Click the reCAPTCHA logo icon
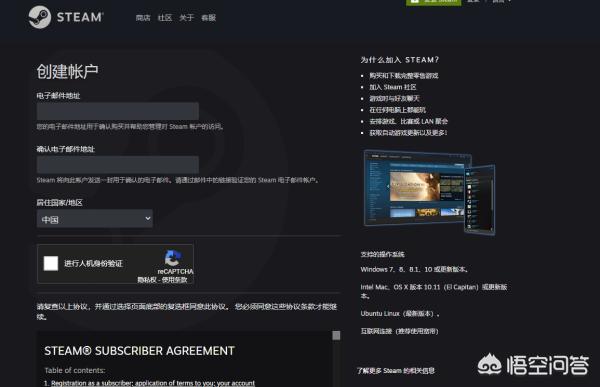 coord(173,258)
